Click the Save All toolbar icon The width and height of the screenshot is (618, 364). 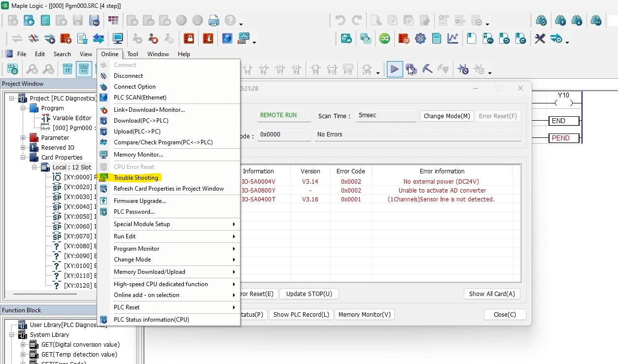pos(93,21)
